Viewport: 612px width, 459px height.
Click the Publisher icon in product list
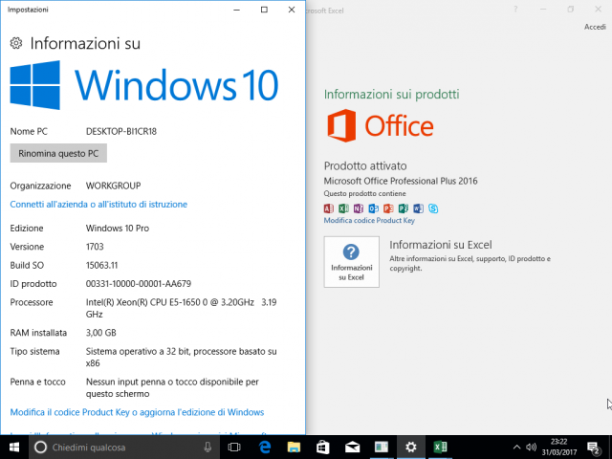point(403,208)
